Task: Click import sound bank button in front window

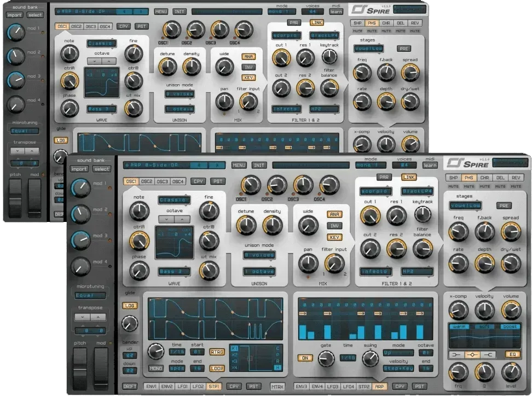Action: [79, 169]
